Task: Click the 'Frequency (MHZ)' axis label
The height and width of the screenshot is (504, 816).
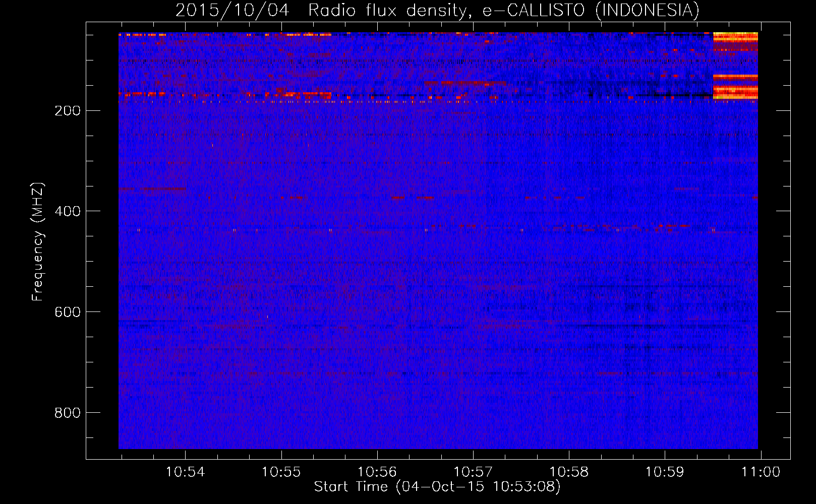Action: (x=38, y=242)
